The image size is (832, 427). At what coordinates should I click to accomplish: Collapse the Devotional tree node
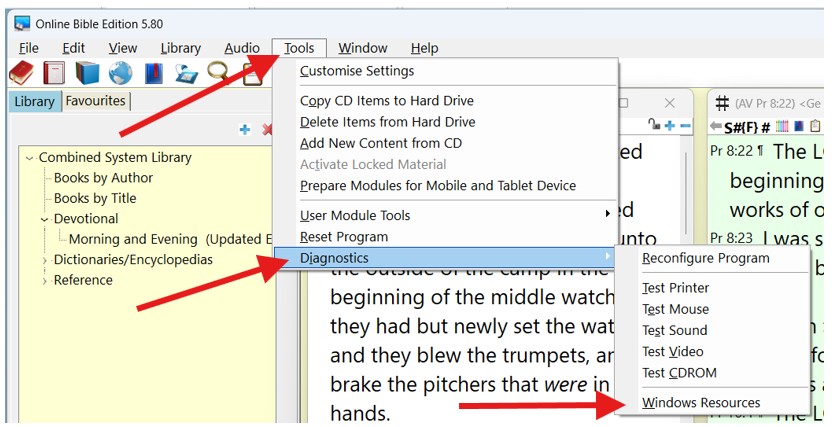click(45, 219)
